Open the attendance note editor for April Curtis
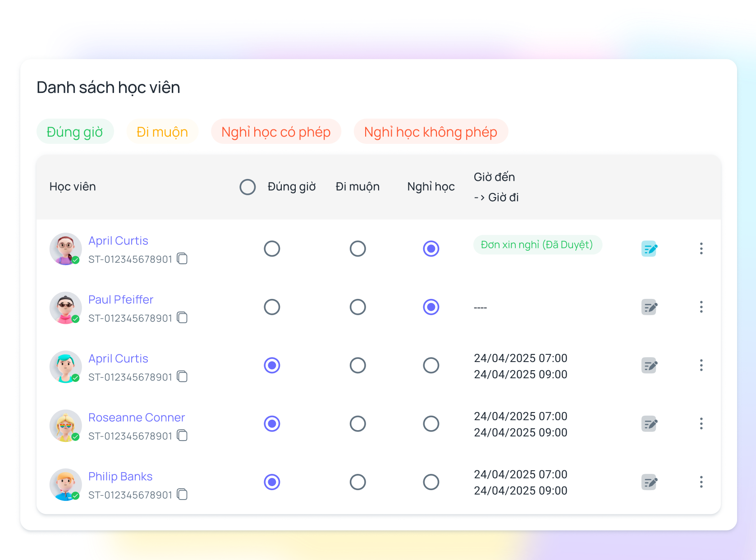Image resolution: width=756 pixels, height=560 pixels. point(649,248)
